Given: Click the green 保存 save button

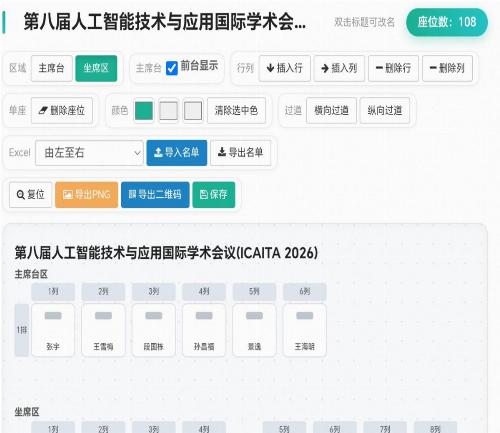Looking at the screenshot, I should point(214,195).
